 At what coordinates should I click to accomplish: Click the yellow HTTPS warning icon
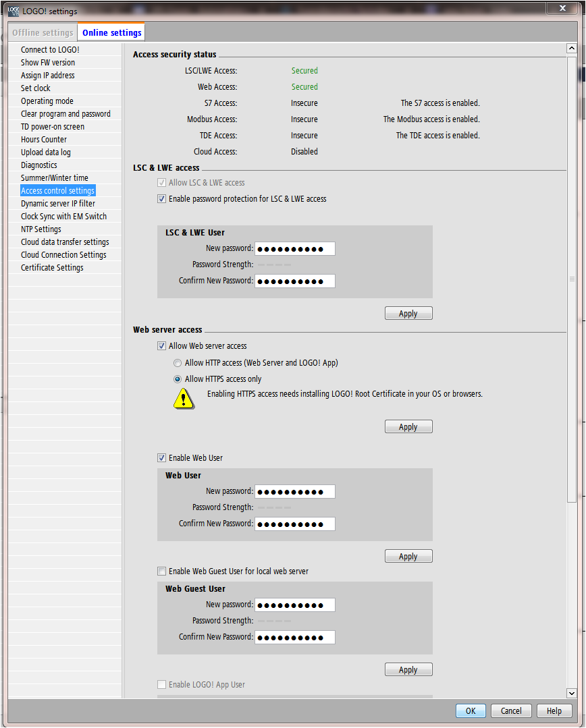tap(184, 398)
